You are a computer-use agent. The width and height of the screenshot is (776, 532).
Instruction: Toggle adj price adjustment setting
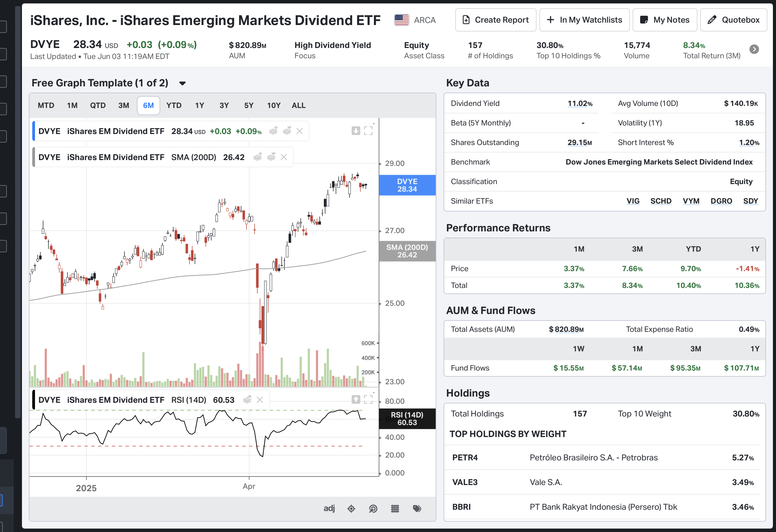click(x=329, y=508)
